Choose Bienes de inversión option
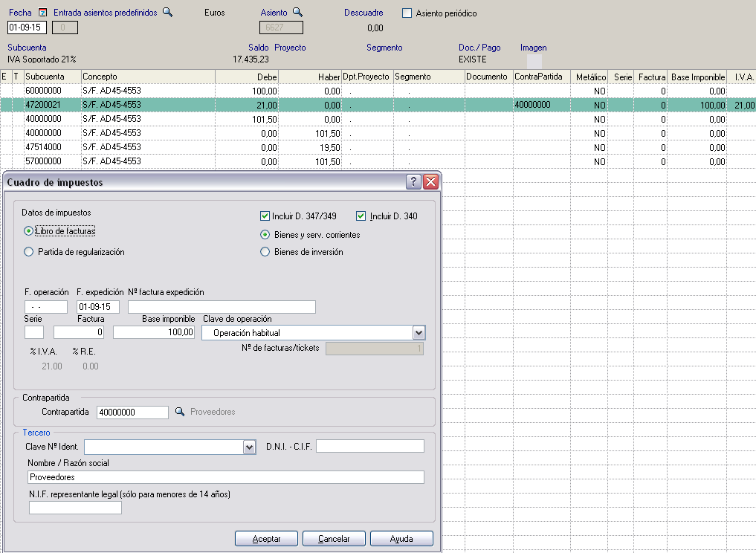The height and width of the screenshot is (553, 756). 265,252
